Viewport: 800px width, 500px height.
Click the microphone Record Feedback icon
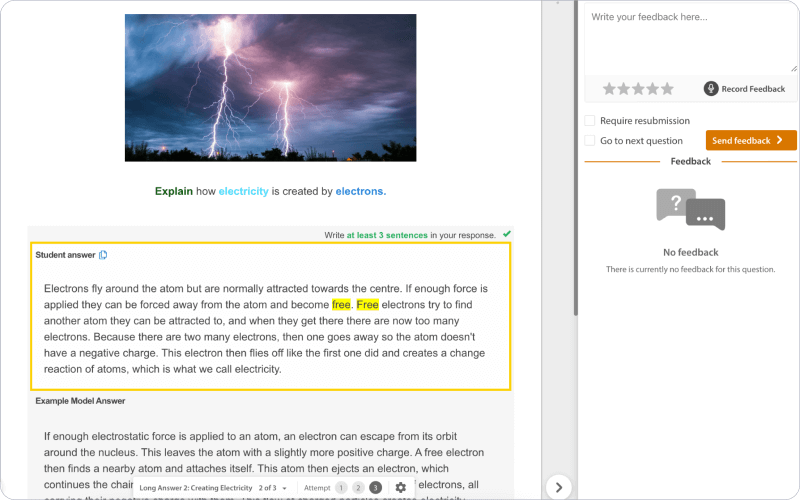point(711,89)
